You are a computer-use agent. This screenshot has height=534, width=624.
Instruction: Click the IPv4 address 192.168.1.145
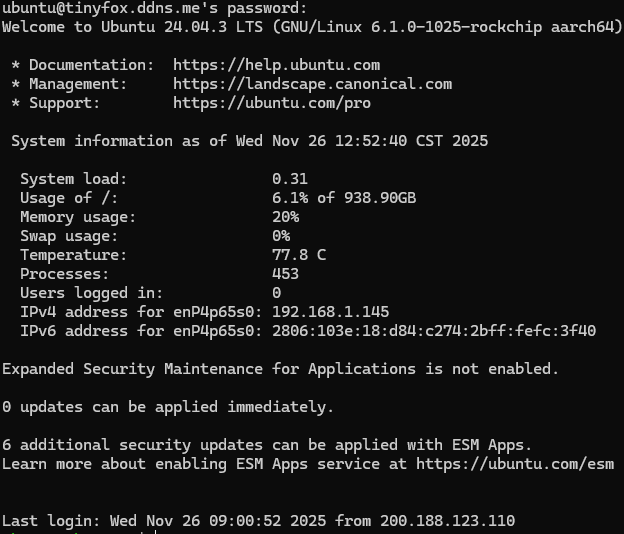(x=330, y=312)
